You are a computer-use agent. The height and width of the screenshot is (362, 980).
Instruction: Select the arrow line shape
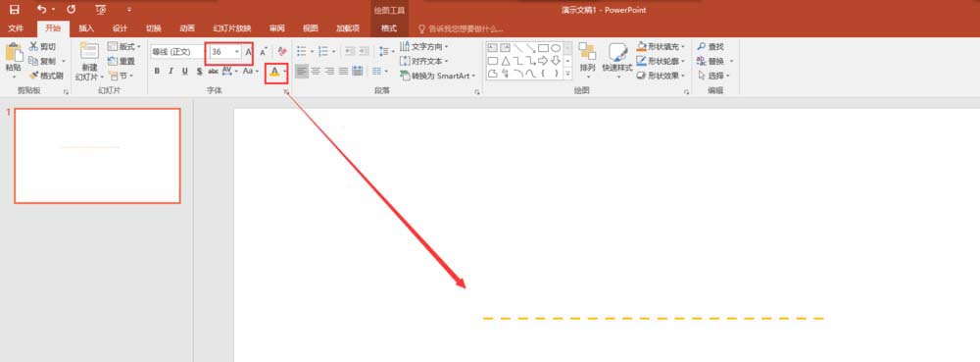[530, 47]
